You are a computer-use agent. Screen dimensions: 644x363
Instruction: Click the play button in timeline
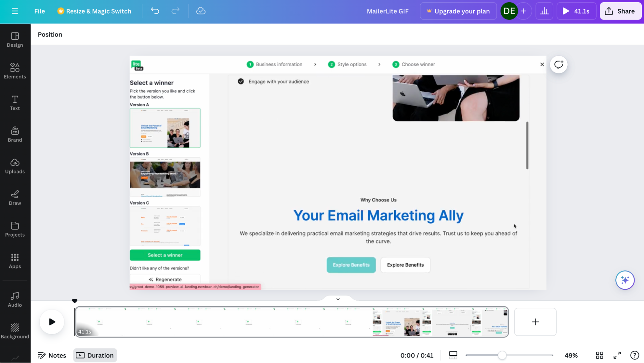point(52,321)
